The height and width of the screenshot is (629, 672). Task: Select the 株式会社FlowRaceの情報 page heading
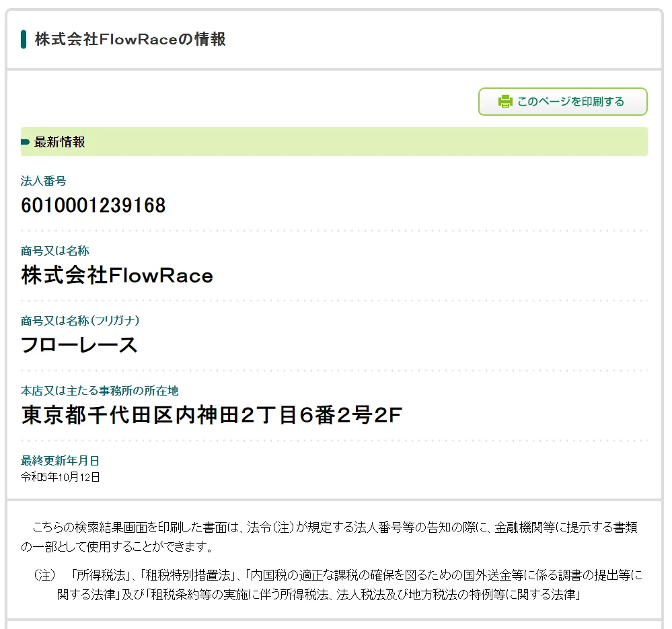(x=130, y=39)
